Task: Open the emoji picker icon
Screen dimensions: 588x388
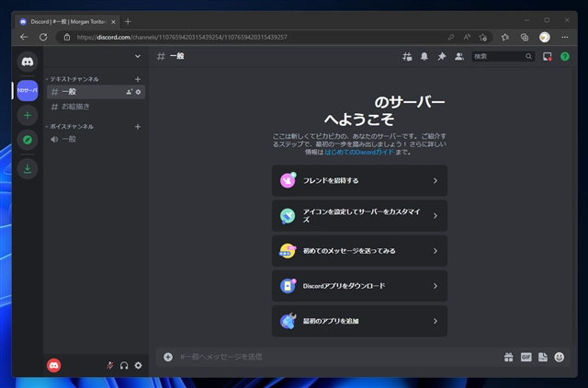Action: tap(560, 357)
